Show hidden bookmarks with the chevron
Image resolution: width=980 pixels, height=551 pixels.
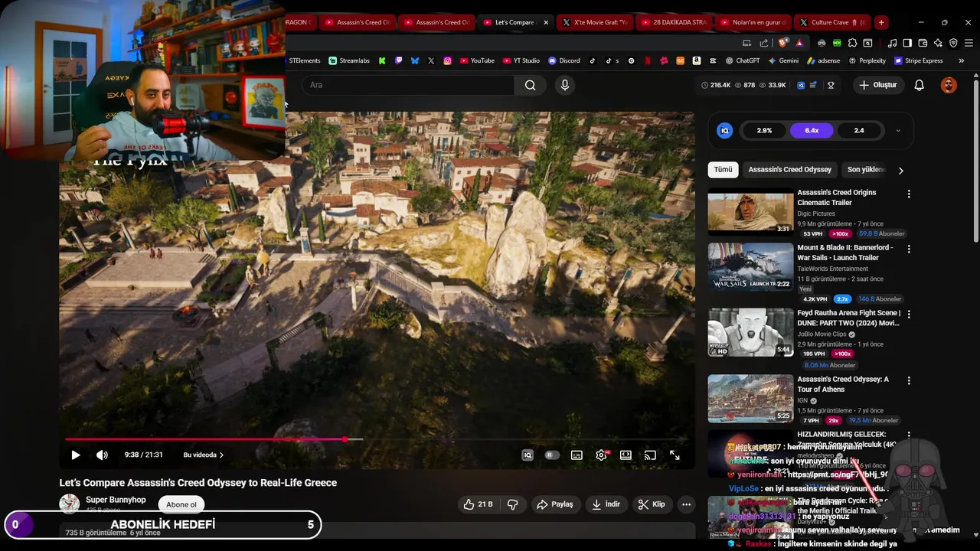point(961,60)
